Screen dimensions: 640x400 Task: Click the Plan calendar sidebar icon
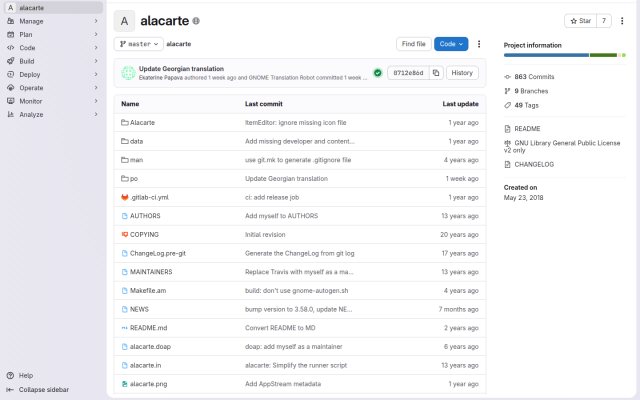pos(11,35)
